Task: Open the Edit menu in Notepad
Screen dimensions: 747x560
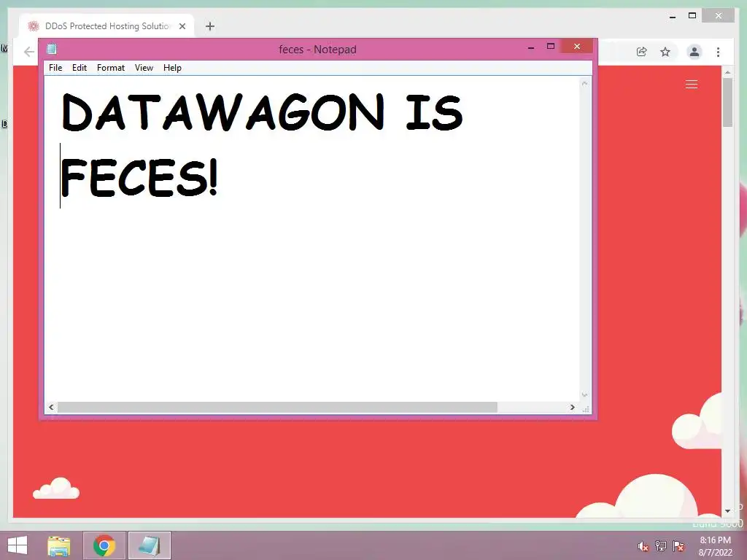Action: click(x=79, y=68)
